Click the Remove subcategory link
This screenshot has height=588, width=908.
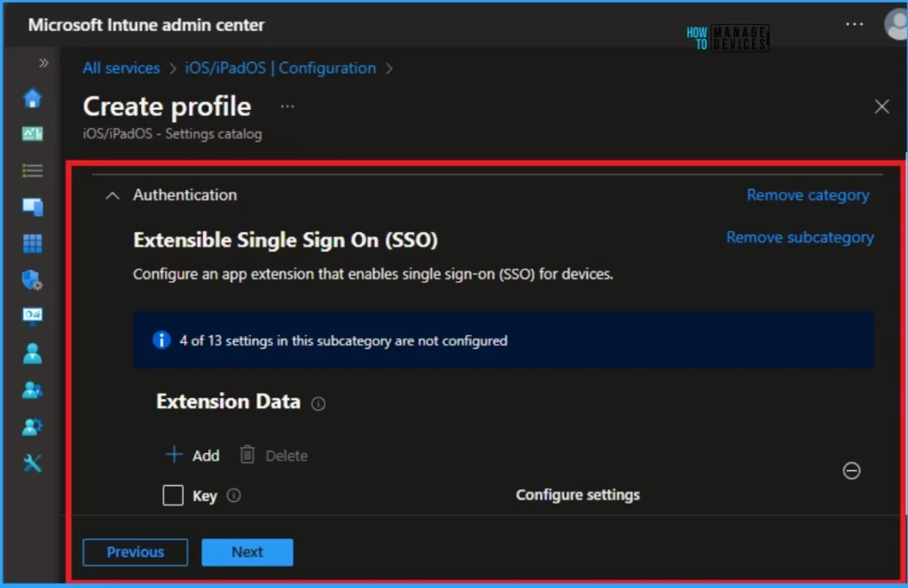800,238
